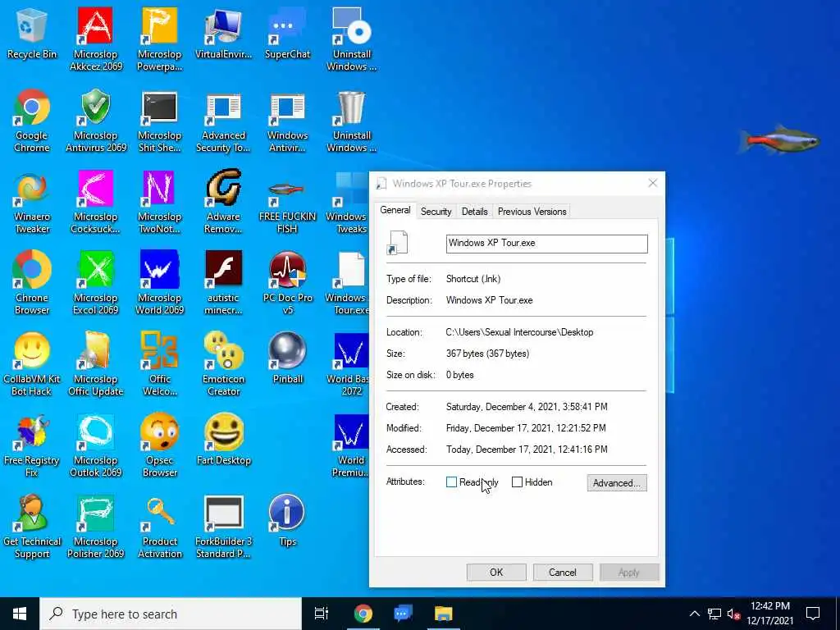
Task: Open the World Premiu... shortcut
Action: 349,445
